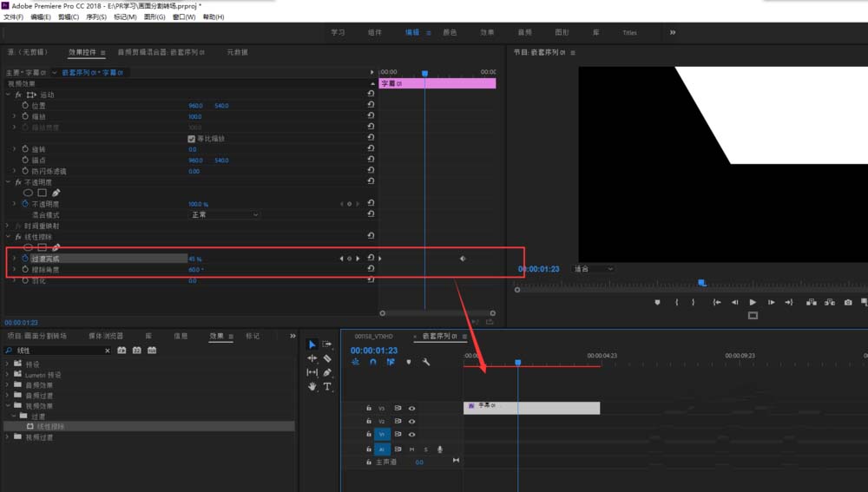Image resolution: width=868 pixels, height=492 pixels.
Task: Select the Razor tool
Action: [x=327, y=358]
